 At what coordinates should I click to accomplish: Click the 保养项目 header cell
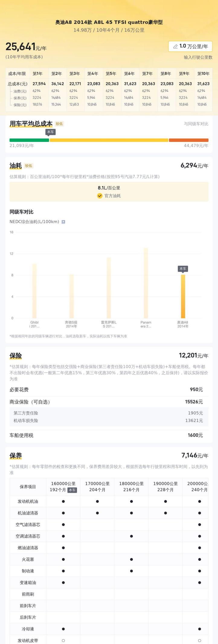(x=28, y=487)
